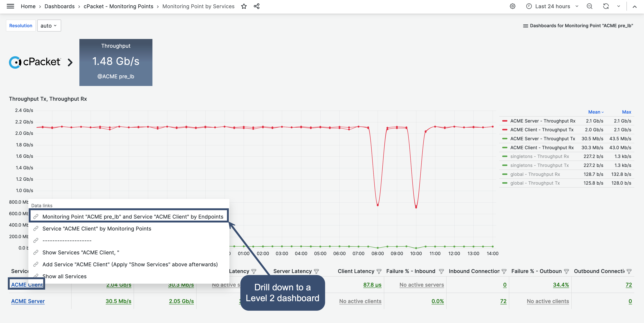Open the hamburger main menu

click(x=10, y=6)
